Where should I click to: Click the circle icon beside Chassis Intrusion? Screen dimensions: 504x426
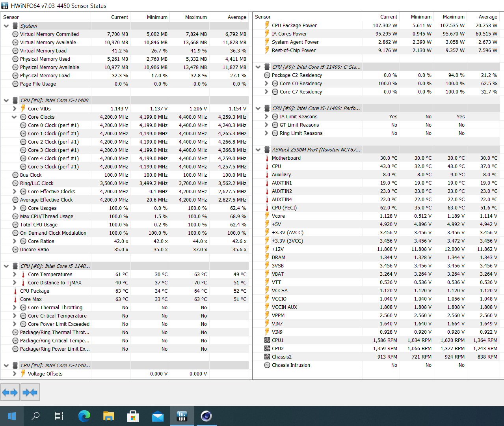[267, 365]
